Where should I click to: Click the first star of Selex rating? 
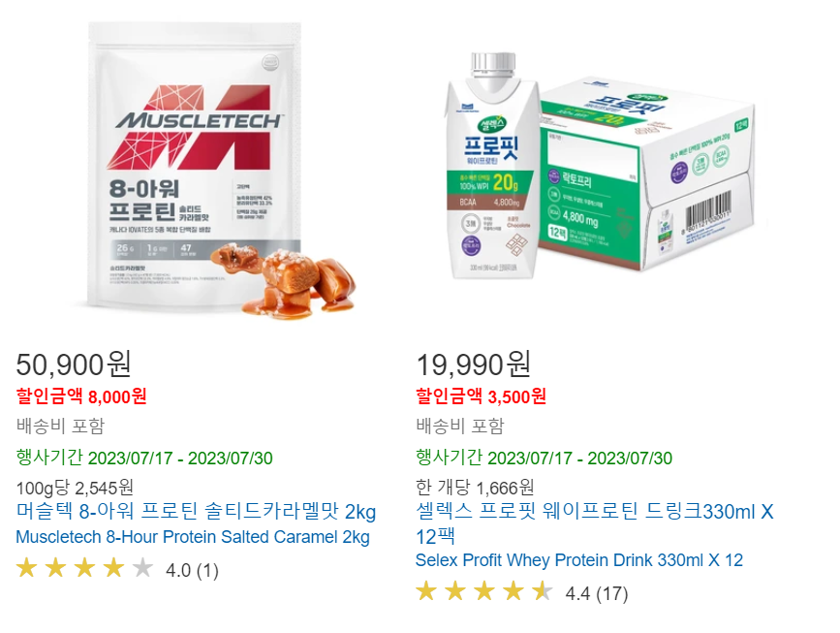(426, 591)
